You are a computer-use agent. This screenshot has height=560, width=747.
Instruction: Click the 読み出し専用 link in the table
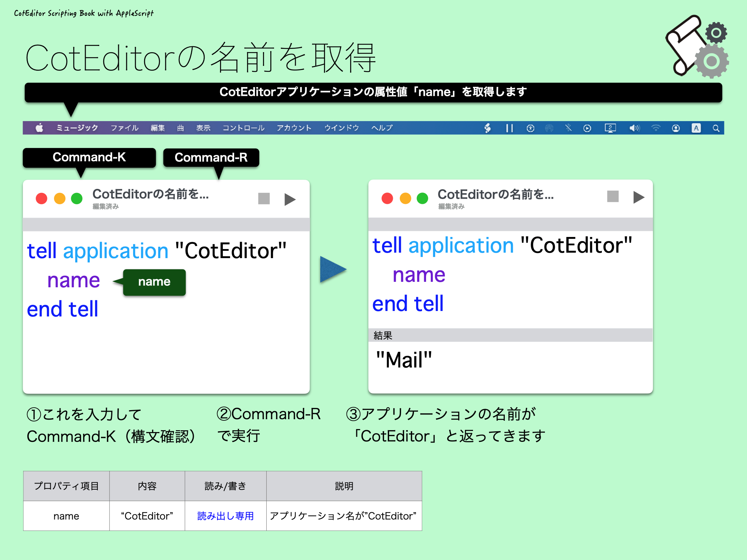[x=225, y=516]
